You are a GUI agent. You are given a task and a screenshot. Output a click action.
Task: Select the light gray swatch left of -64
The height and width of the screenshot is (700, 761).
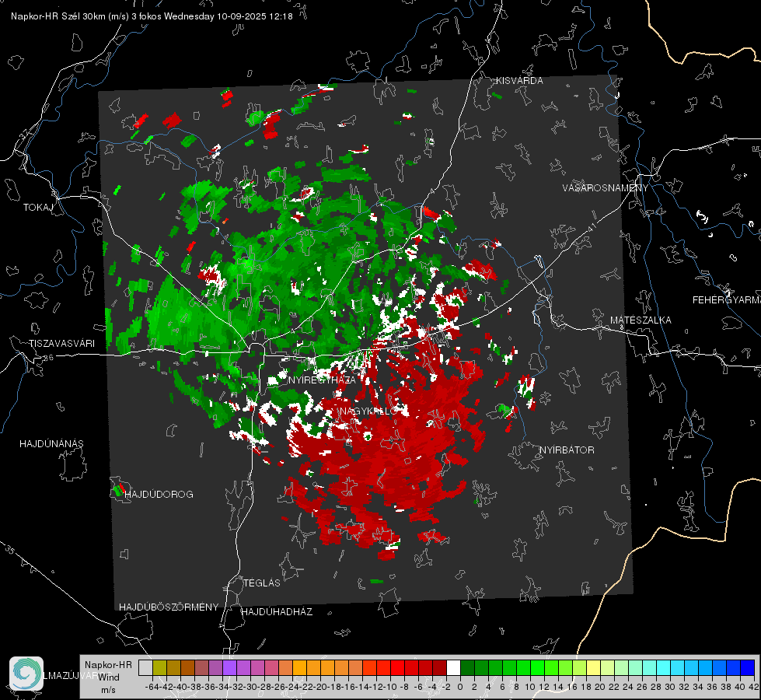pos(145,667)
